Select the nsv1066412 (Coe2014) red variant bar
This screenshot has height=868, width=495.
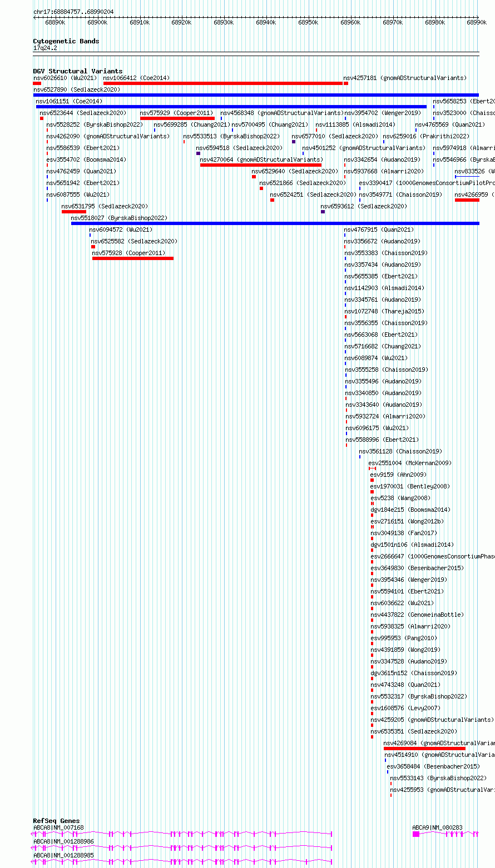tap(223, 83)
